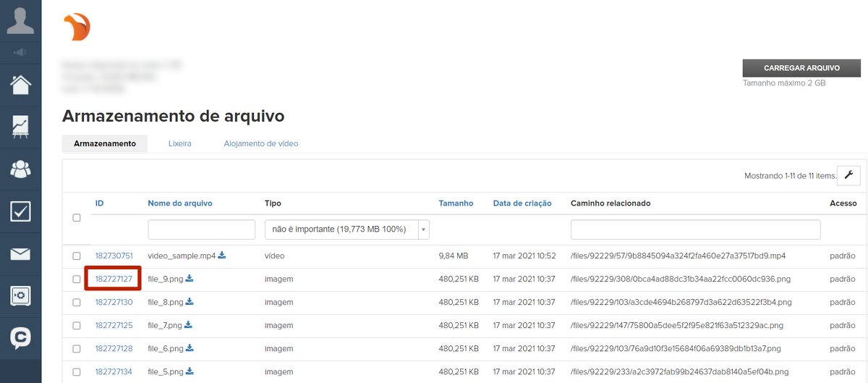Download video_sample.mp4 via its download icon
The width and height of the screenshot is (868, 383).
pyautogui.click(x=222, y=255)
